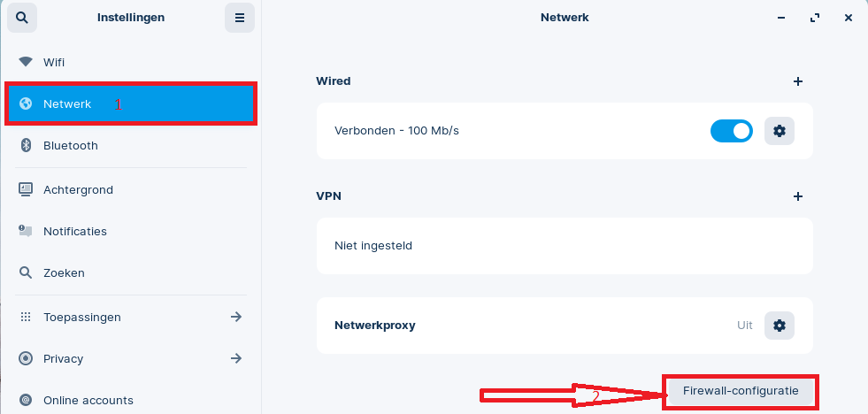The height and width of the screenshot is (414, 868).
Task: Open Notificaties settings panel
Action: (131, 232)
